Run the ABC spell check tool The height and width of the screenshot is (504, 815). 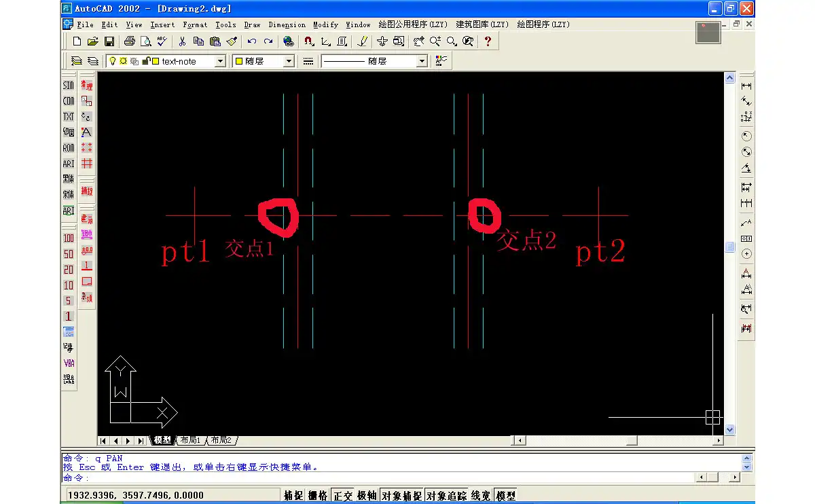tap(162, 41)
